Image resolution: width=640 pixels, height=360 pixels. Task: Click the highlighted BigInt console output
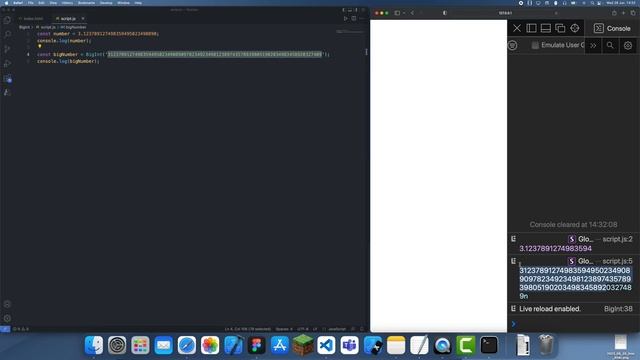point(575,283)
